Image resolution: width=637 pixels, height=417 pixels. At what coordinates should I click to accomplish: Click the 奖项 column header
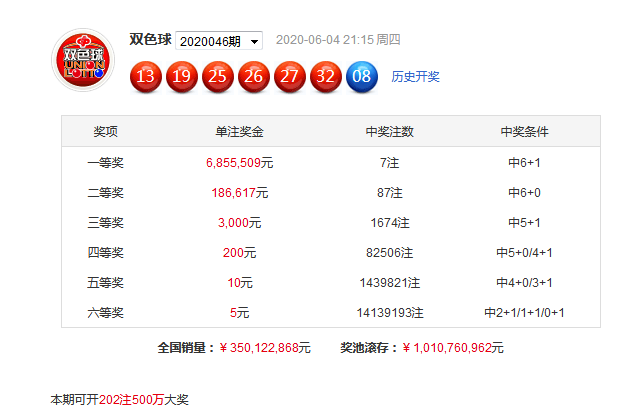106,131
